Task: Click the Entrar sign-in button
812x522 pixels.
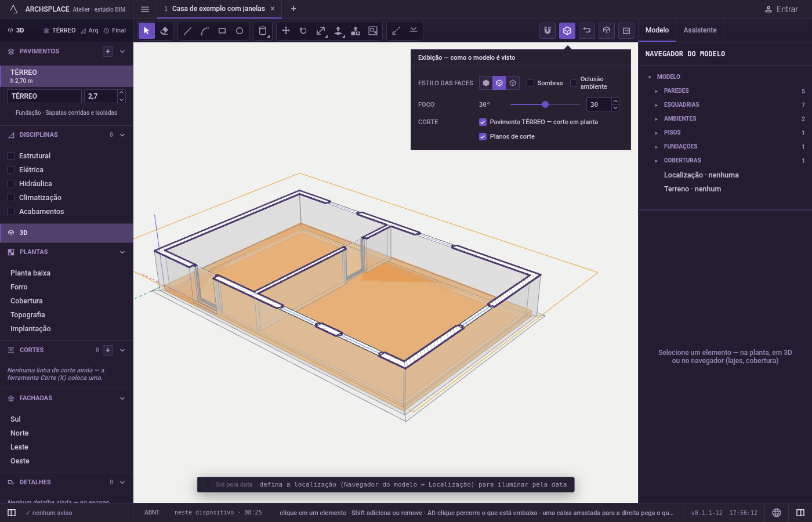Action: click(781, 9)
